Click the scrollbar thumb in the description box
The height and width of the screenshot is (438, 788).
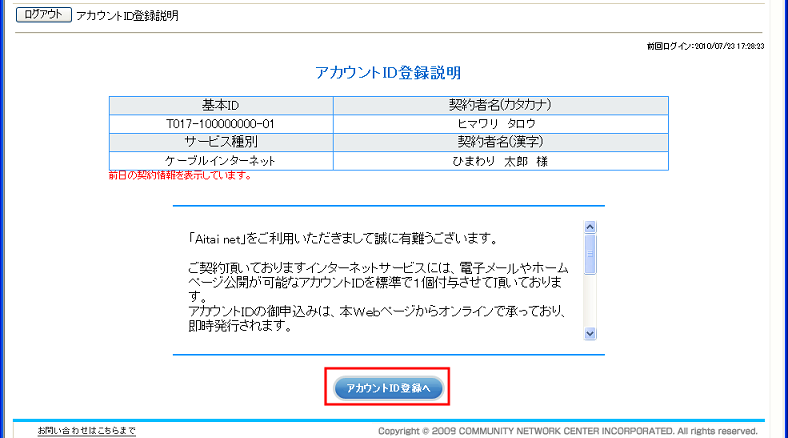click(589, 252)
